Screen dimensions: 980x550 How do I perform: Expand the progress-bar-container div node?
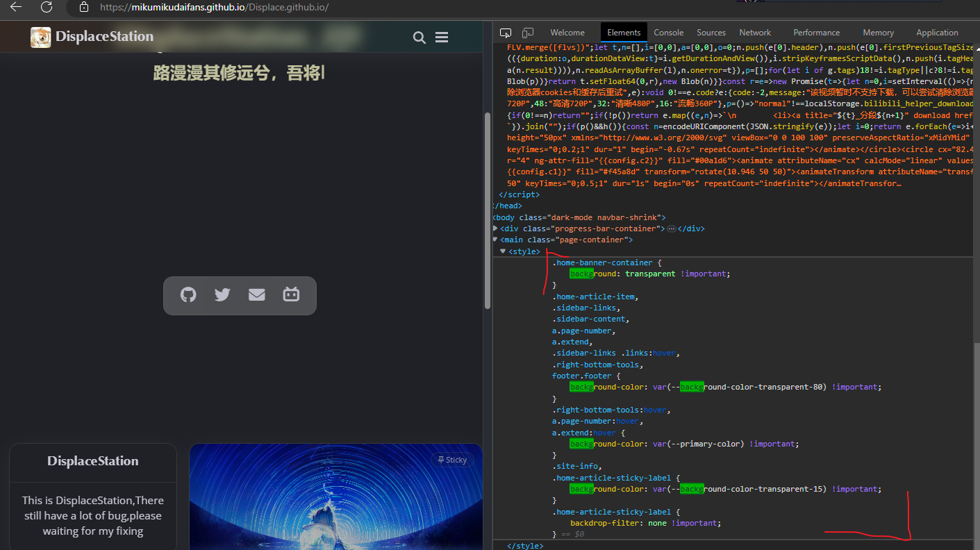(x=495, y=228)
